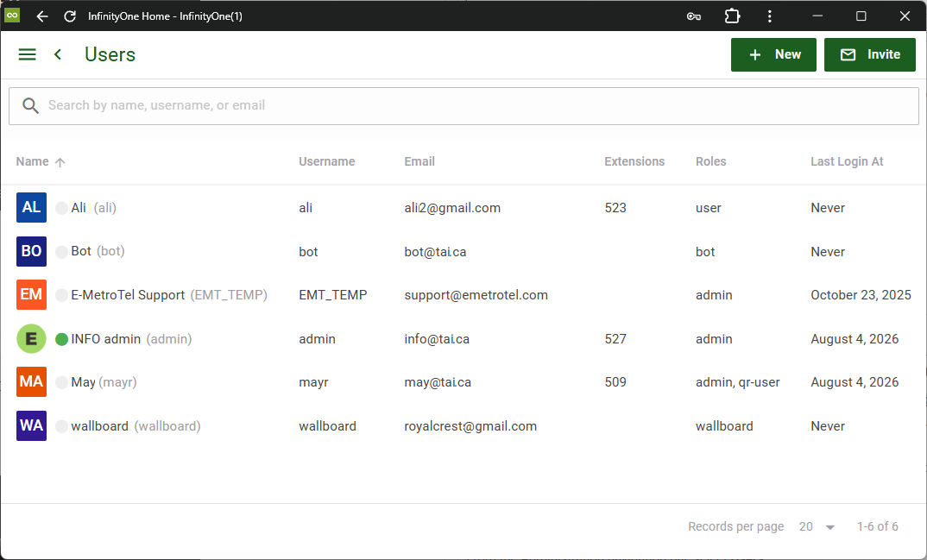Screen dimensions: 927x560
Task: Click email ali2@gmail.com
Action: click(452, 208)
